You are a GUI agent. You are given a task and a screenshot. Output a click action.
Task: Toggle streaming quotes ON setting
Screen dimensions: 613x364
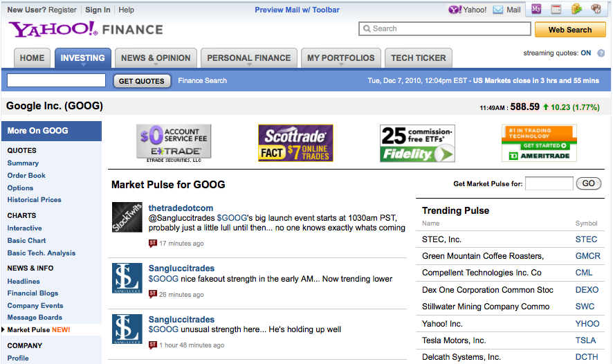(x=585, y=53)
